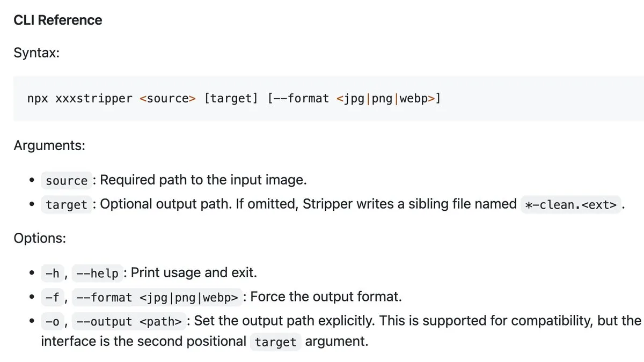Viewport: 644px width, 362px height.
Task: Click the --help option code
Action: click(x=97, y=273)
